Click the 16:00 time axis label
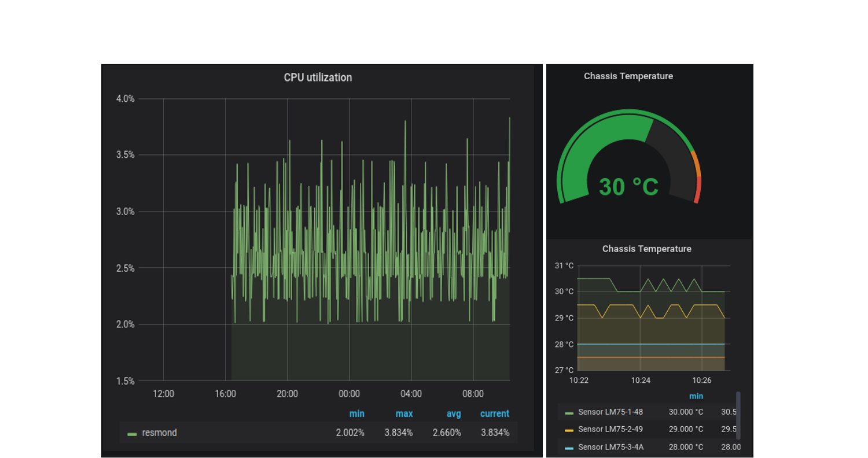 coord(225,394)
